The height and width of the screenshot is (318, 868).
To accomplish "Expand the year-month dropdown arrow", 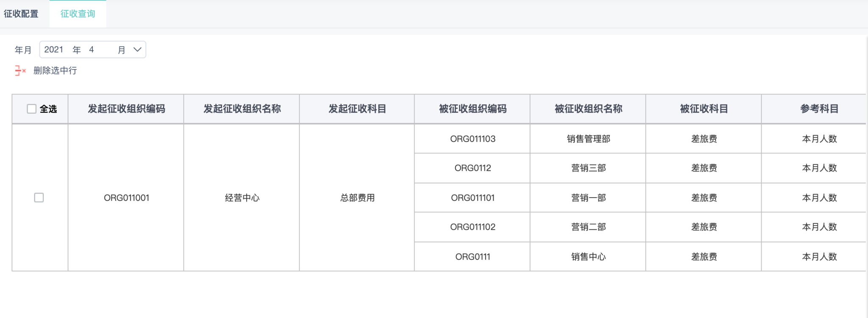I will [137, 50].
